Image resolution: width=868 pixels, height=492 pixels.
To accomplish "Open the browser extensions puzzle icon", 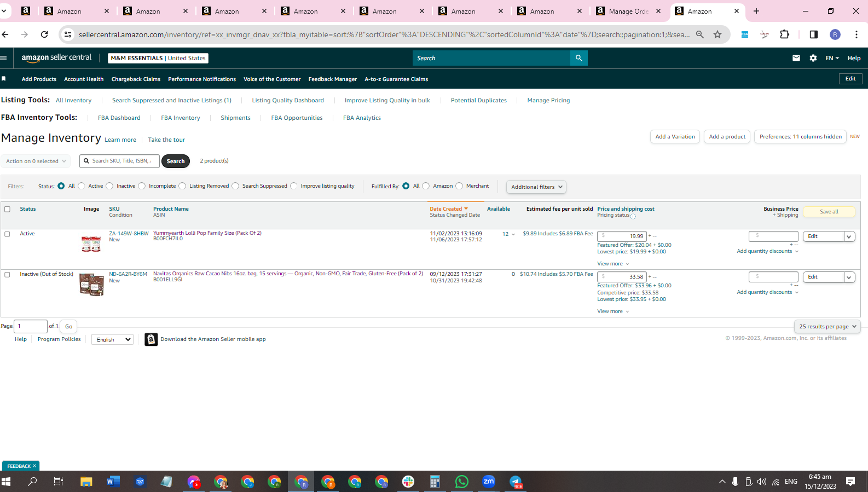I will coord(784,34).
